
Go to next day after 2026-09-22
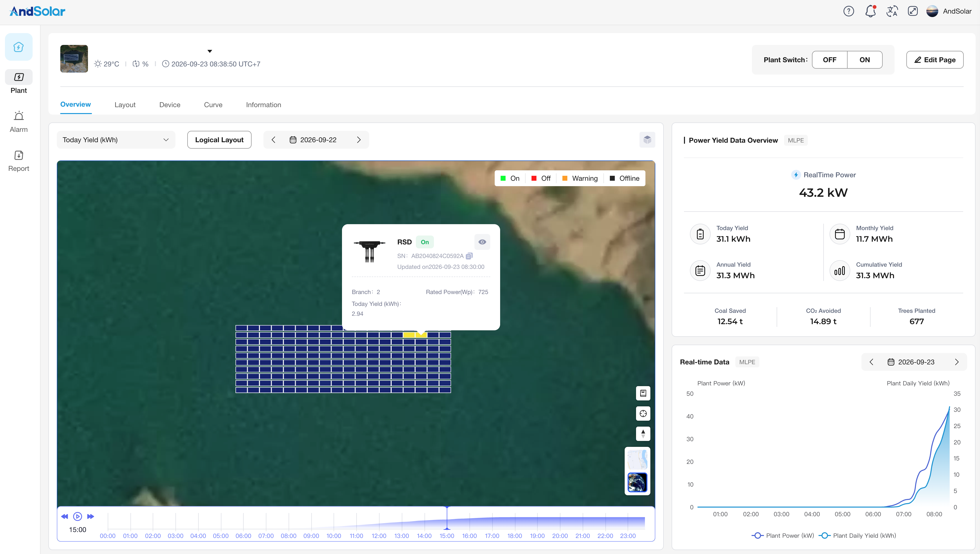tap(359, 140)
